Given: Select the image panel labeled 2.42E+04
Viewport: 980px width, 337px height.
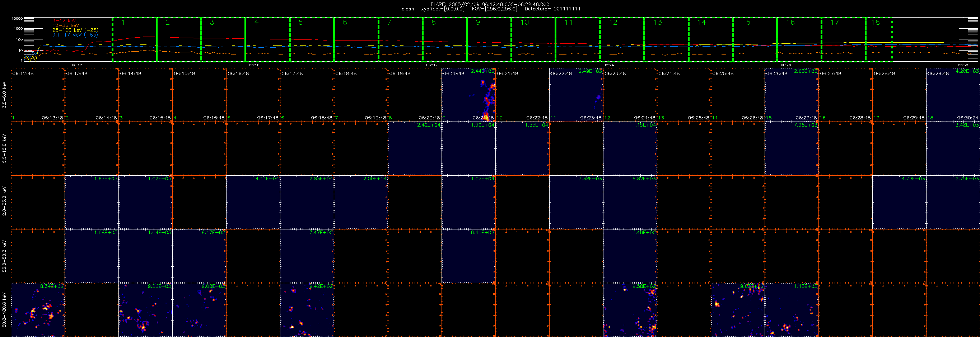Looking at the screenshot, I should [x=415, y=148].
